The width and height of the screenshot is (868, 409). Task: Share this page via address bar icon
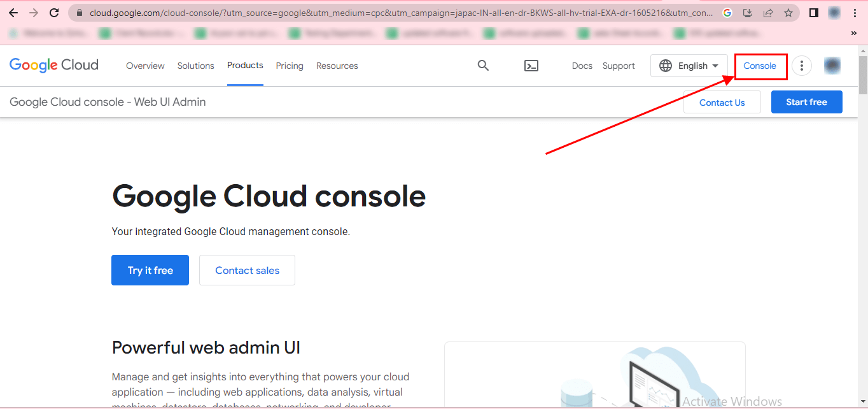click(768, 13)
